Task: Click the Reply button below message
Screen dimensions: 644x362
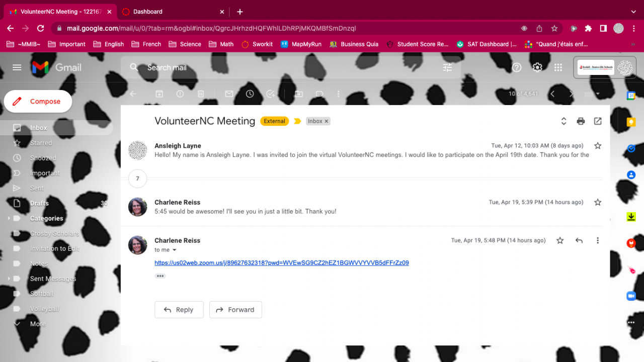Action: point(179,310)
